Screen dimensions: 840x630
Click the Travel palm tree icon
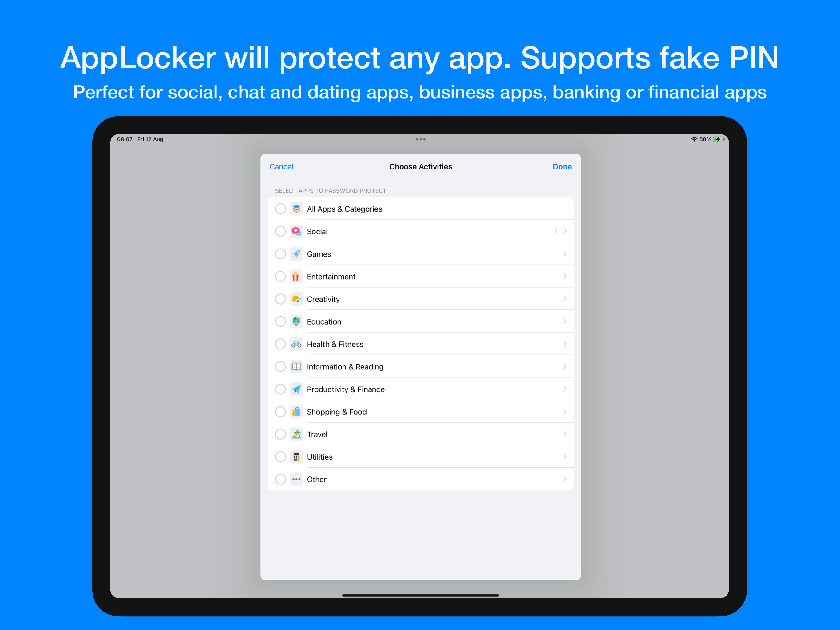[x=296, y=434]
